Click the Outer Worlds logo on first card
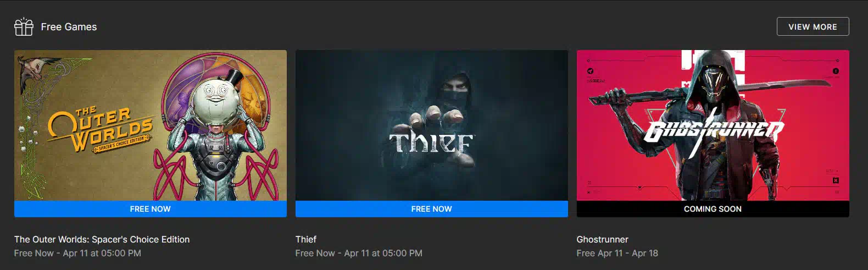Image resolution: width=868 pixels, height=270 pixels. [100, 130]
